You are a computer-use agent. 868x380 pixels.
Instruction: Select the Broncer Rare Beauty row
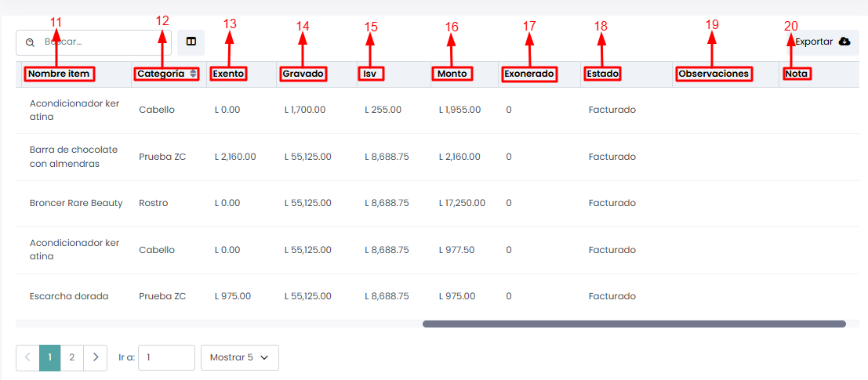pos(76,203)
